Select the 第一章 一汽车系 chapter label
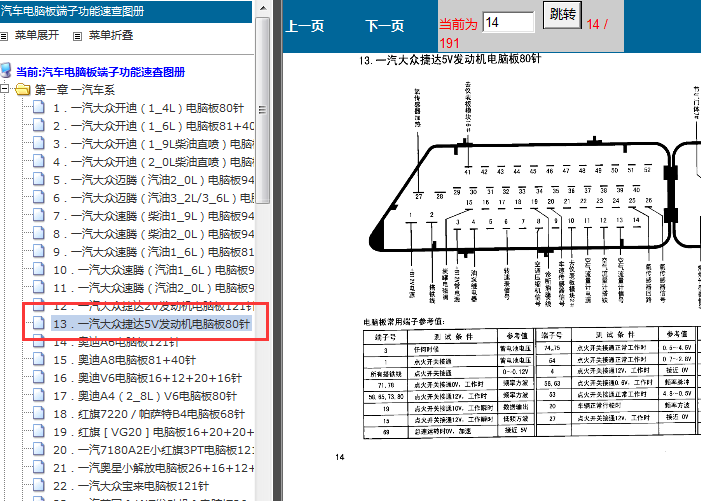 [75, 90]
